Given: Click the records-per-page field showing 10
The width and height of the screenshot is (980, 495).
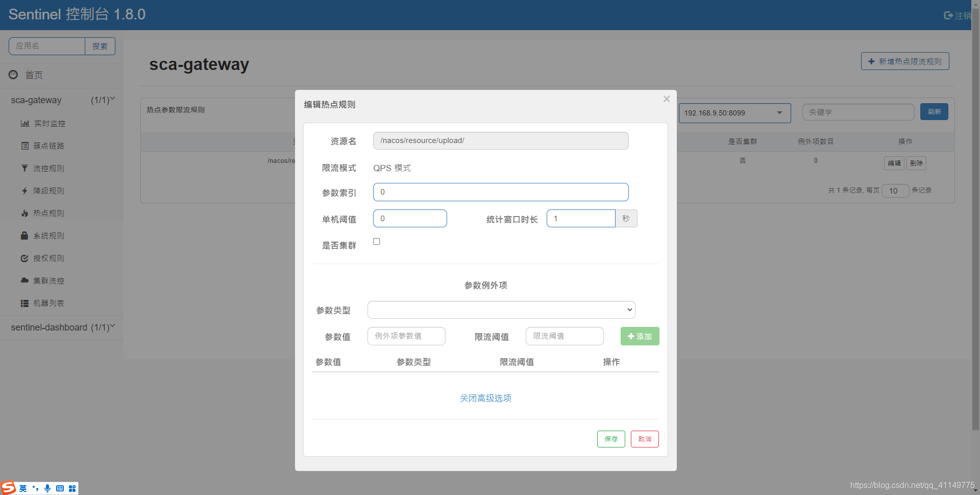Looking at the screenshot, I should pos(895,191).
